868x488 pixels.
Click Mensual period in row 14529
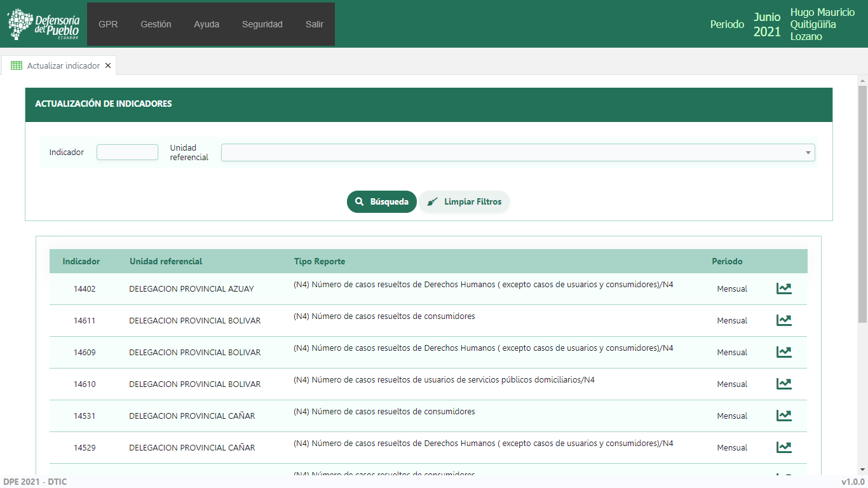click(732, 447)
